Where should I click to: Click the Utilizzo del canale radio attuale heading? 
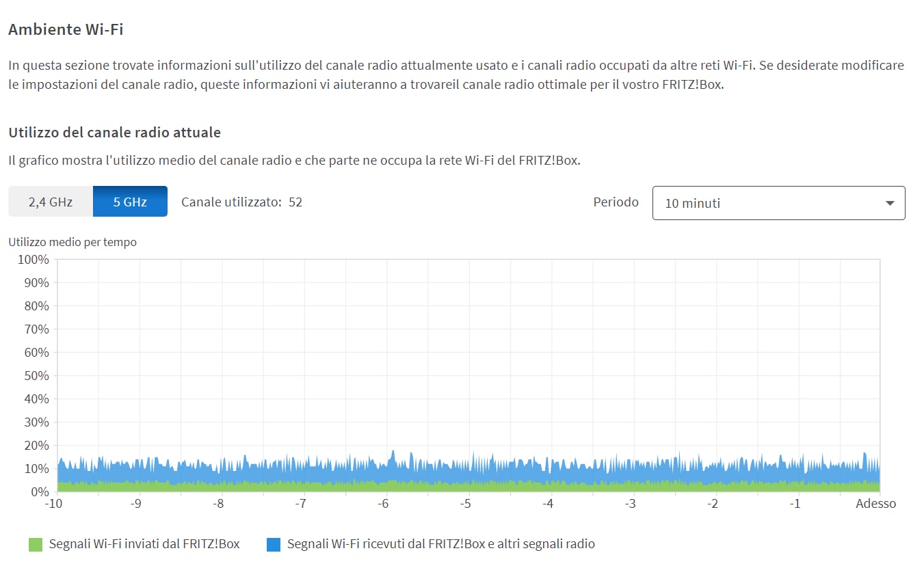(x=114, y=132)
